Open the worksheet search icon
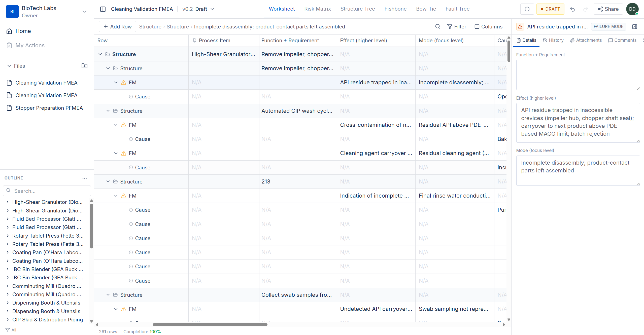 [x=437, y=26]
